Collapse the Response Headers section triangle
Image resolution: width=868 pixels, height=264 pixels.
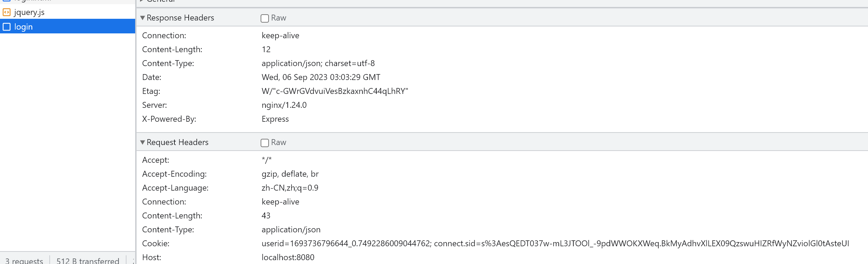tap(142, 18)
